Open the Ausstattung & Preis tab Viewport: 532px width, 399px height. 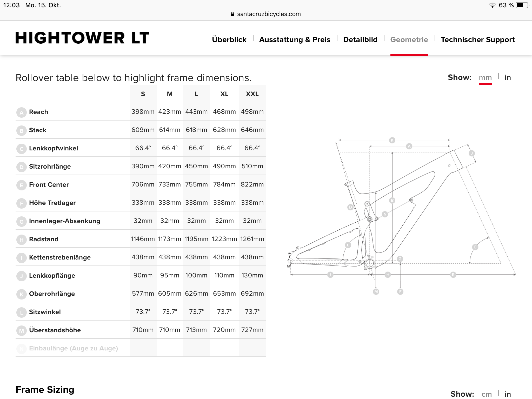pyautogui.click(x=295, y=39)
